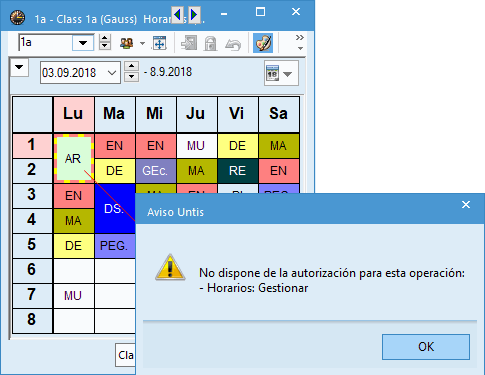Minimize the Class 1a timetable window
Viewport: 485px width, 375px height.
pos(224,13)
